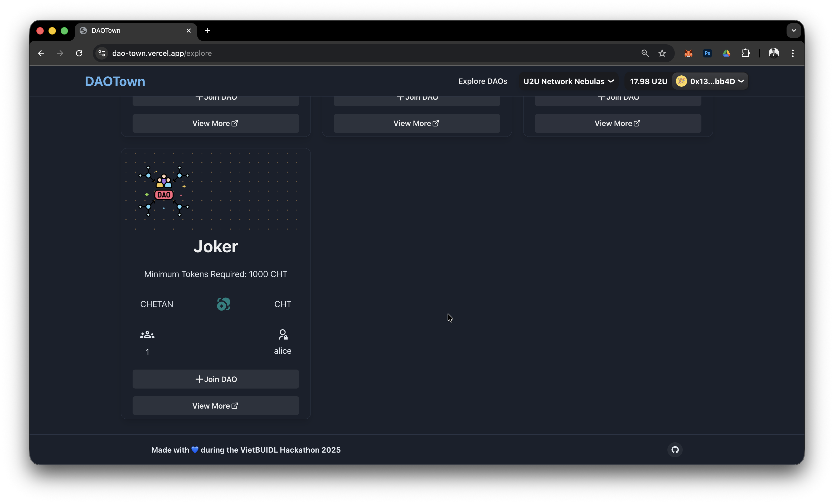The width and height of the screenshot is (834, 504).
Task: Open the Google Drive extension icon
Action: click(726, 53)
